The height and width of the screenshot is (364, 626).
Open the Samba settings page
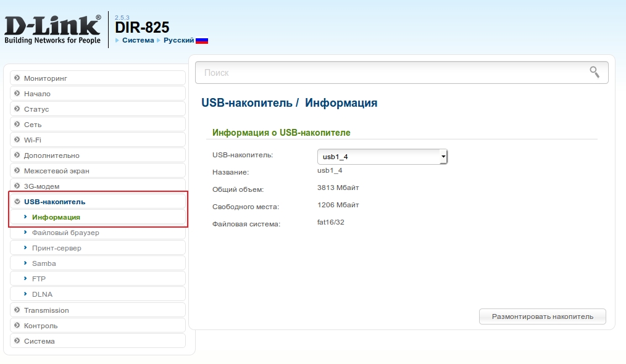click(44, 263)
